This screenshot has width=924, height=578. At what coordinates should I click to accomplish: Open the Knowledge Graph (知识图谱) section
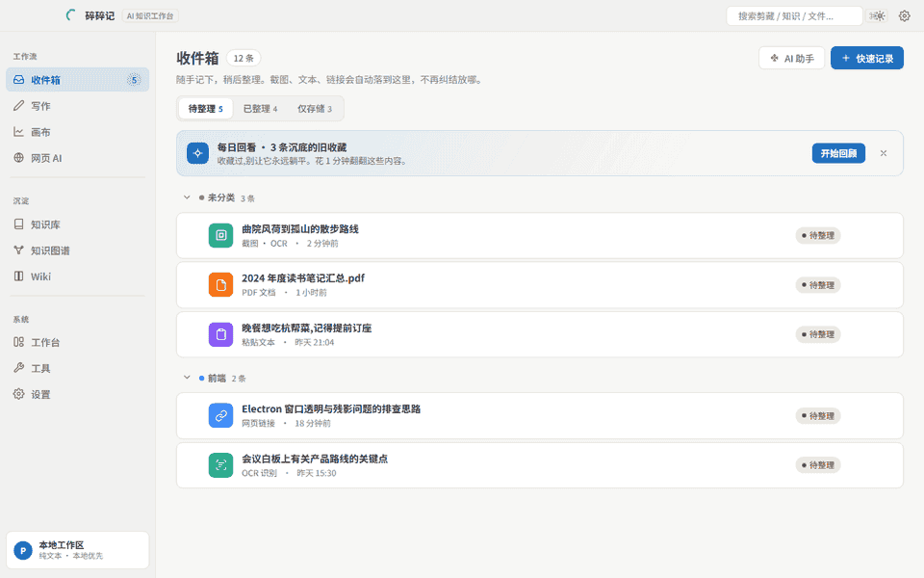77,250
